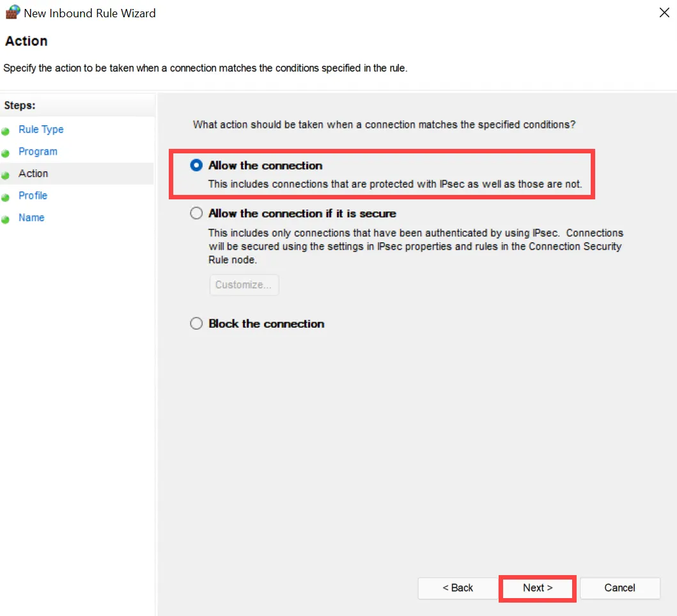Image resolution: width=677 pixels, height=616 pixels.
Task: Click the disabled Customize... button
Action: pos(244,285)
